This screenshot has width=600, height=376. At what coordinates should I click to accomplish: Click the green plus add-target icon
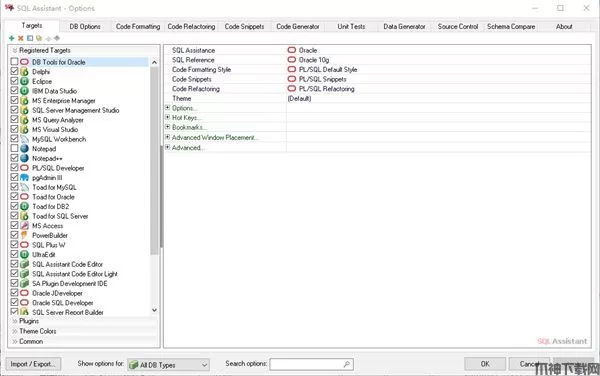coord(11,38)
